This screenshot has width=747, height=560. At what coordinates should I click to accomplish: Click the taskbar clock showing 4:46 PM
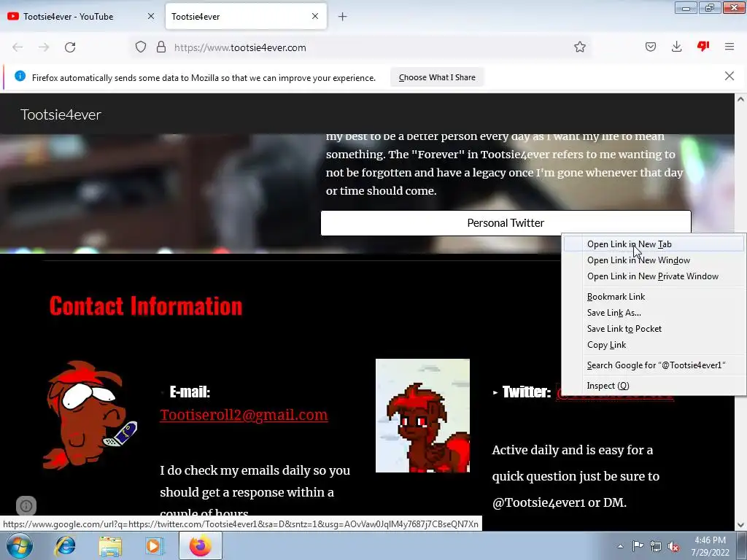pos(710,546)
